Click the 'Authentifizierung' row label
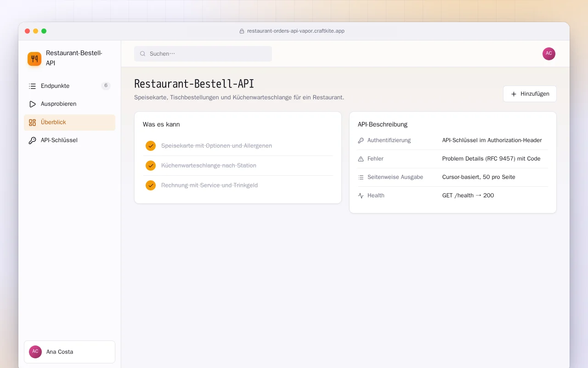Screen dimensions: 588x368 point(389,140)
